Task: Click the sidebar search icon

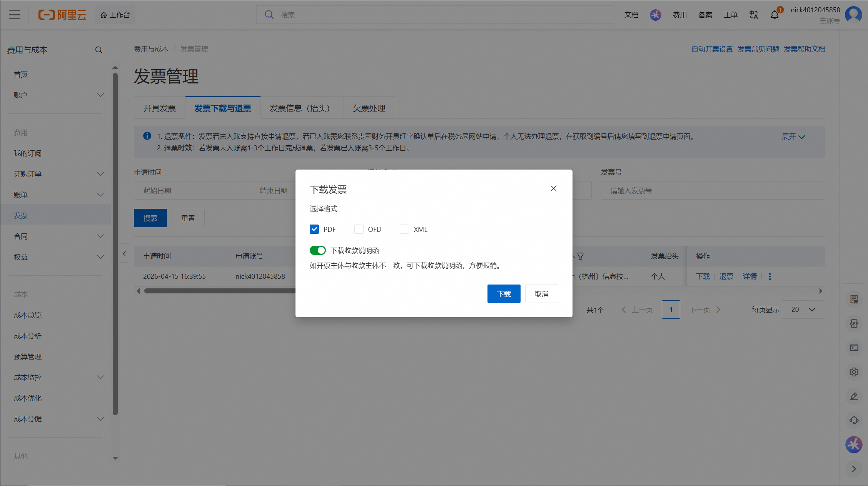Action: tap(99, 50)
